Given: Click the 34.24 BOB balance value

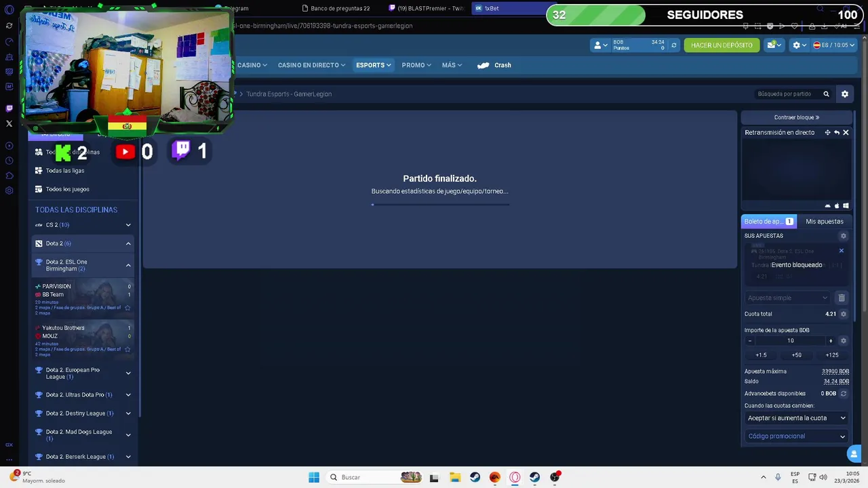Looking at the screenshot, I should coord(836,382).
